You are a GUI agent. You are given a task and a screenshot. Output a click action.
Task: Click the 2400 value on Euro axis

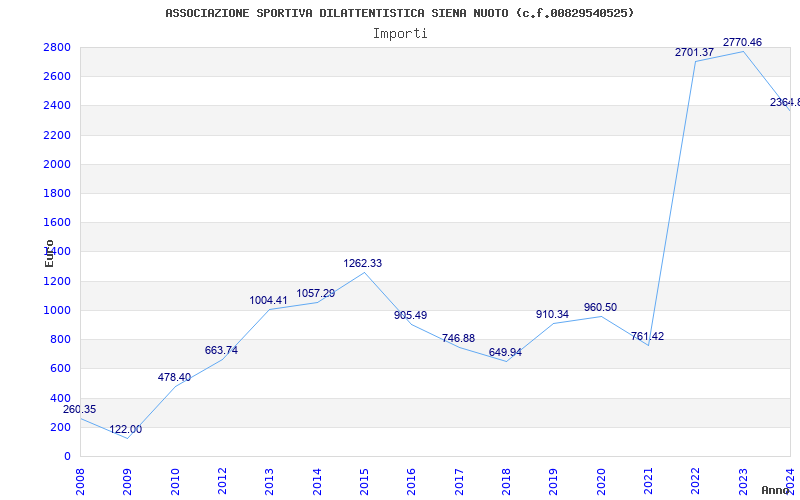[x=57, y=106]
